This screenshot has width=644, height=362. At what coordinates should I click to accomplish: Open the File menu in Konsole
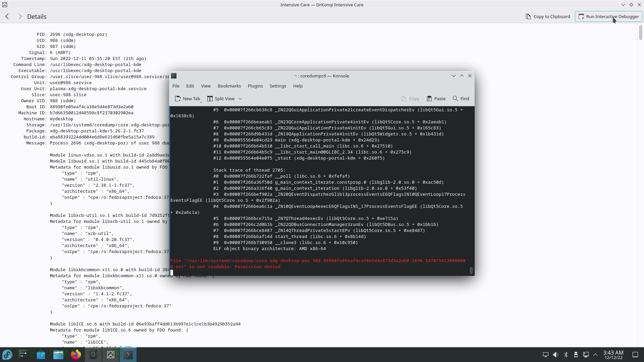pyautogui.click(x=176, y=86)
